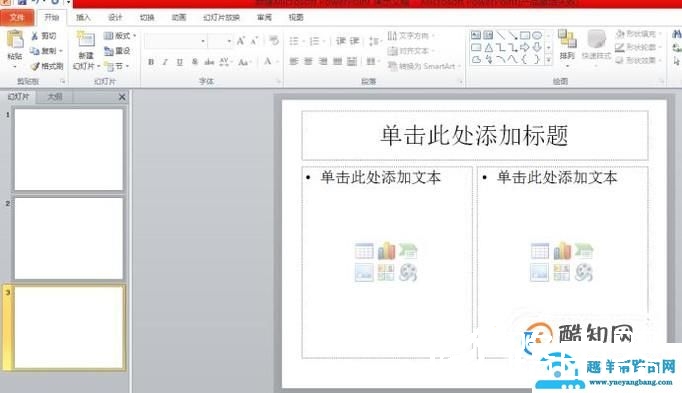
Task: Open the Shape Fill (形状填充) dropdown
Action: point(639,34)
